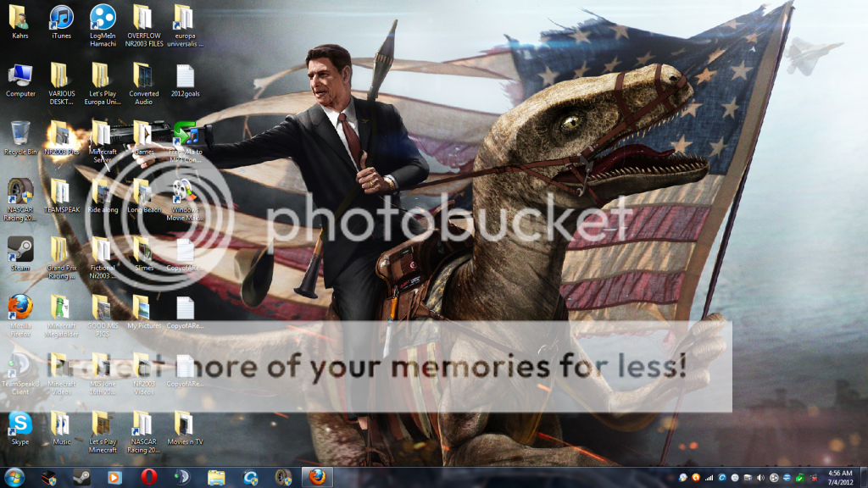Screen dimensions: 868x488
Task: Open Windows Explorer from the taskbar
Action: coord(216,478)
